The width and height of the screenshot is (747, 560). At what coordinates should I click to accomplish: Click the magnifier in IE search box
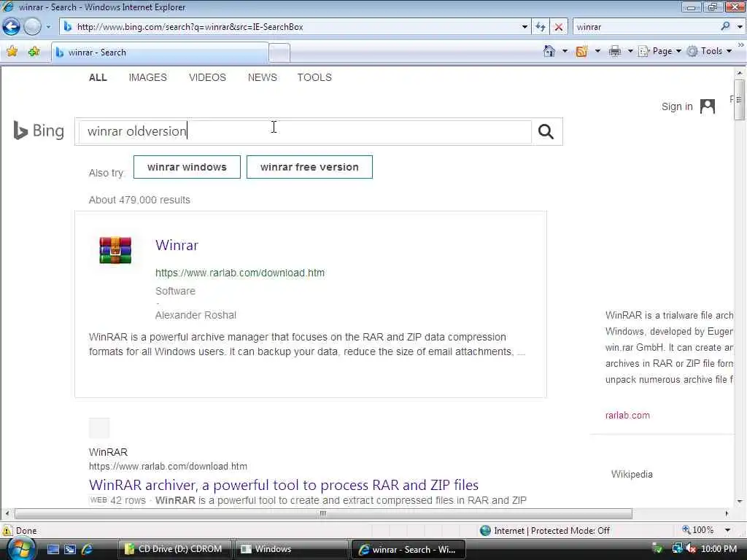[x=725, y=27]
